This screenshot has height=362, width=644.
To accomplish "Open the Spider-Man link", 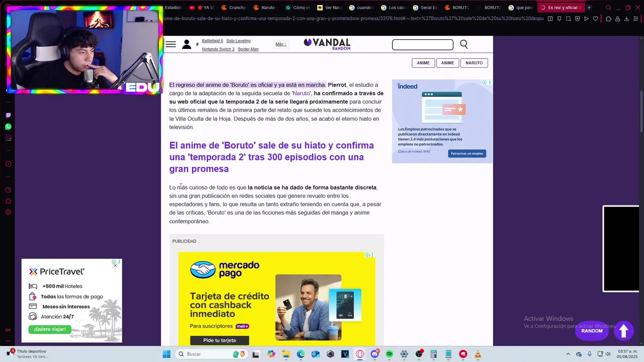I will (x=248, y=49).
